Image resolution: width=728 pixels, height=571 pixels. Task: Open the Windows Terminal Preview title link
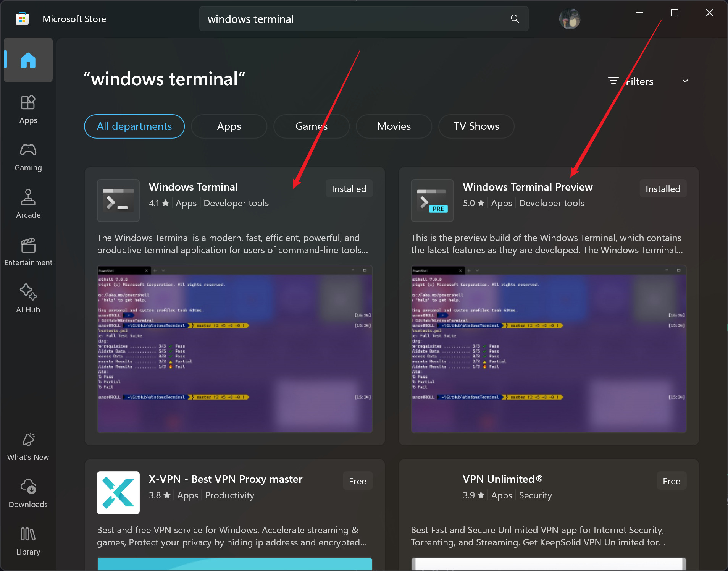click(528, 187)
